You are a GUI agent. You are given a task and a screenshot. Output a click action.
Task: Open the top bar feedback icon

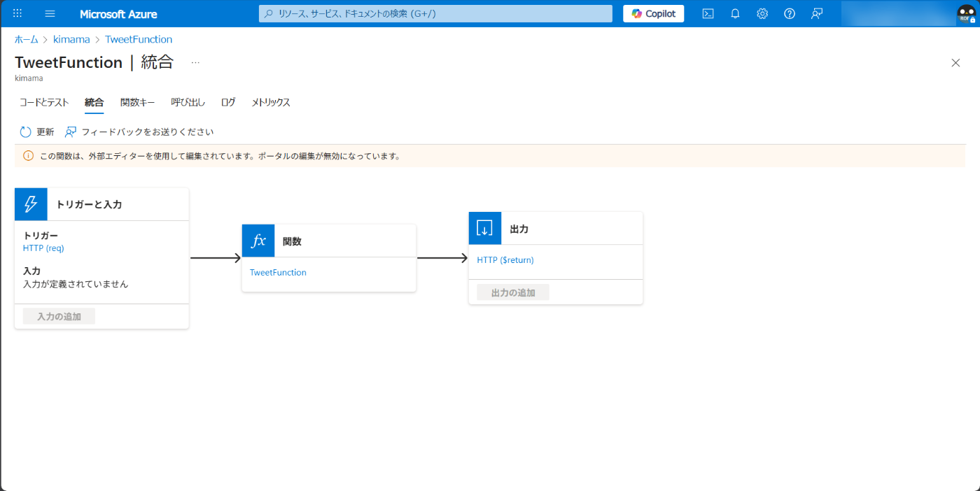(x=817, y=13)
